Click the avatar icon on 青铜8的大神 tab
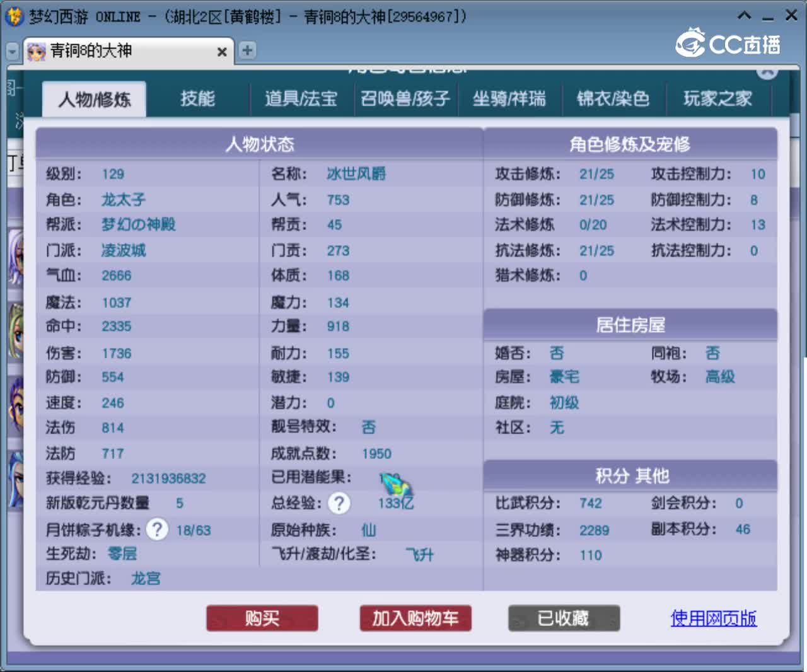The width and height of the screenshot is (807, 672). pyautogui.click(x=36, y=51)
